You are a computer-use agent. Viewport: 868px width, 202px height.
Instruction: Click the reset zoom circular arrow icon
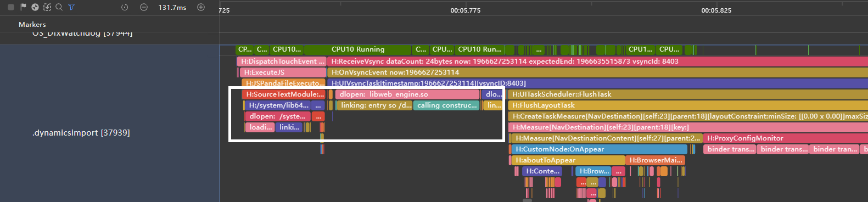125,7
